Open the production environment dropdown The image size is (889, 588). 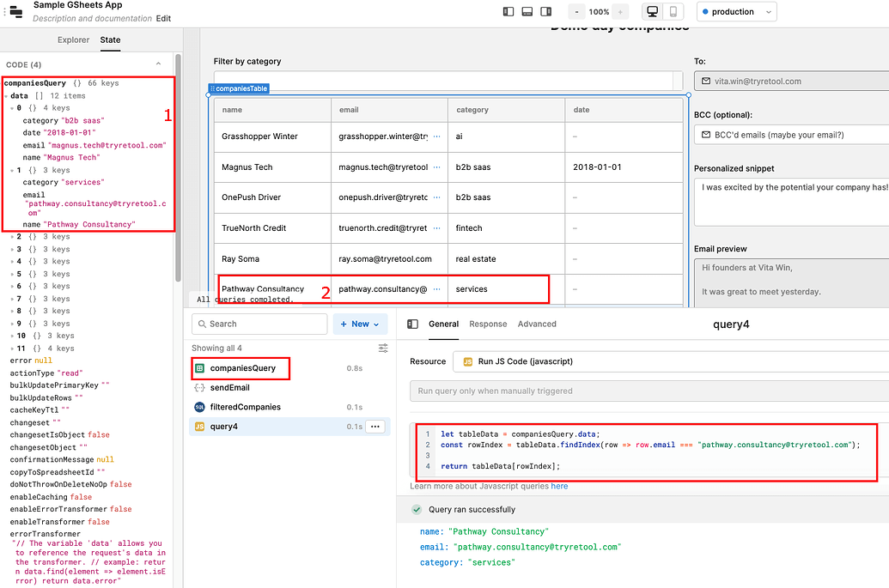coord(736,12)
